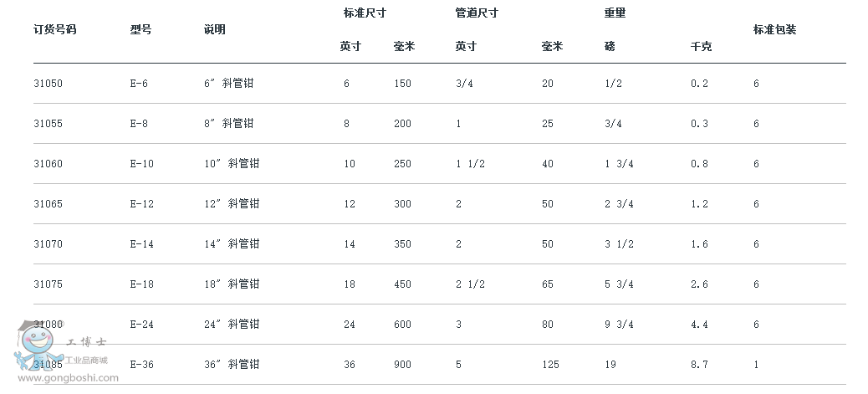Click the 标准尺寸 header

[365, 13]
